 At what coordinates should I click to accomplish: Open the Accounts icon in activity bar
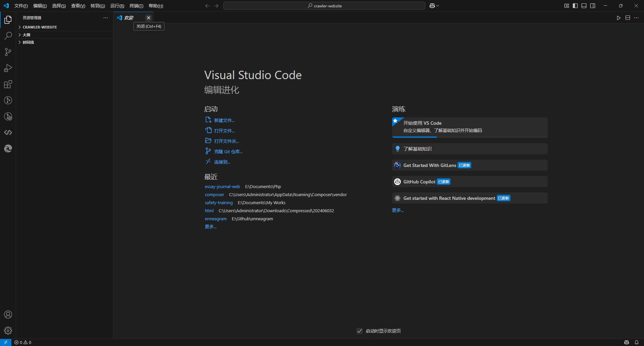tap(8, 314)
